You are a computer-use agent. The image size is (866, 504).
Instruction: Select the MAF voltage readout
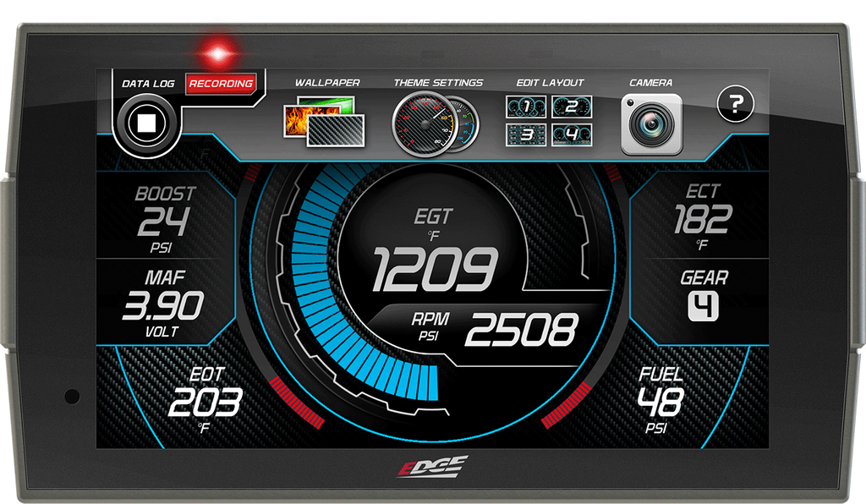162,302
